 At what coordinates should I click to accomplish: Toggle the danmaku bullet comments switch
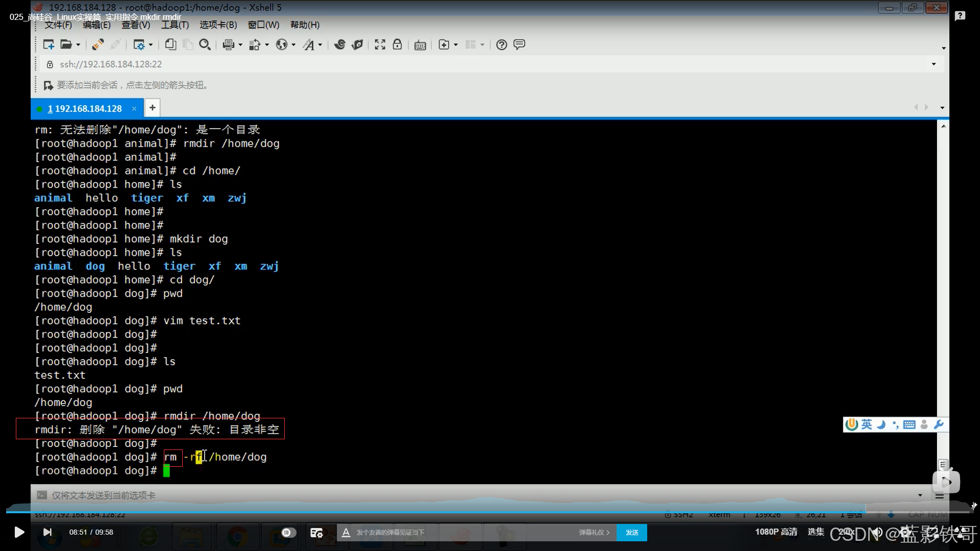[x=288, y=533]
